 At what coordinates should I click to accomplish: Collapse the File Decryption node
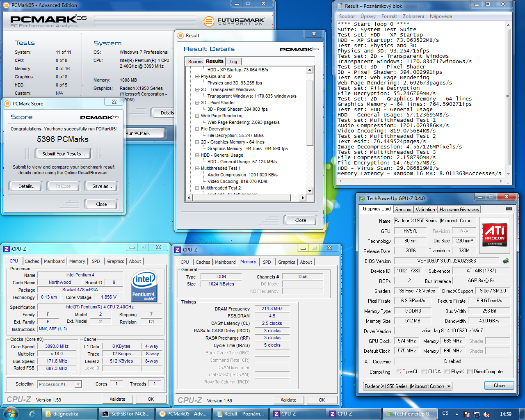pyautogui.click(x=197, y=129)
